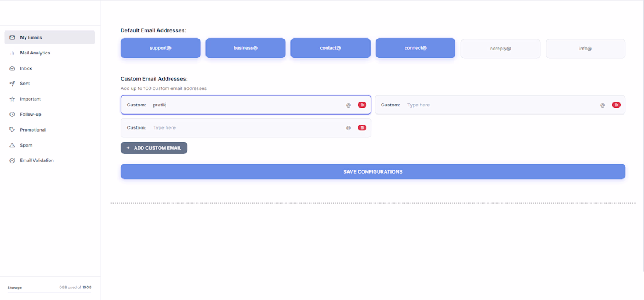
Task: Focus the empty third custom email input
Action: [246, 127]
